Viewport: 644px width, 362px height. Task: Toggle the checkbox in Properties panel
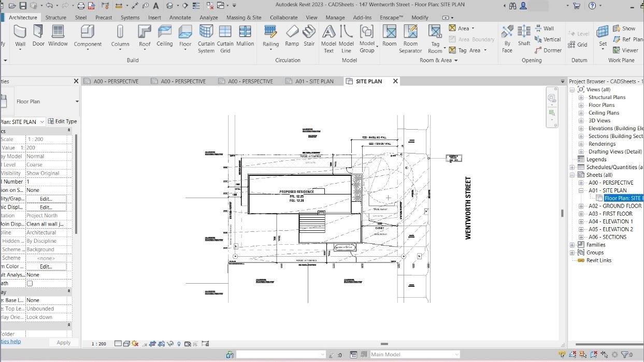tap(30, 283)
